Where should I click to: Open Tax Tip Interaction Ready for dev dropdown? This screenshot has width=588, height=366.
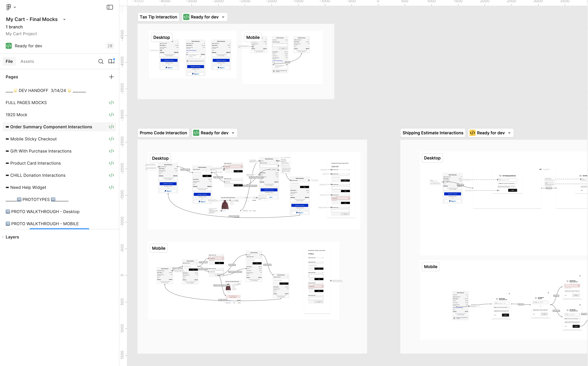[223, 17]
